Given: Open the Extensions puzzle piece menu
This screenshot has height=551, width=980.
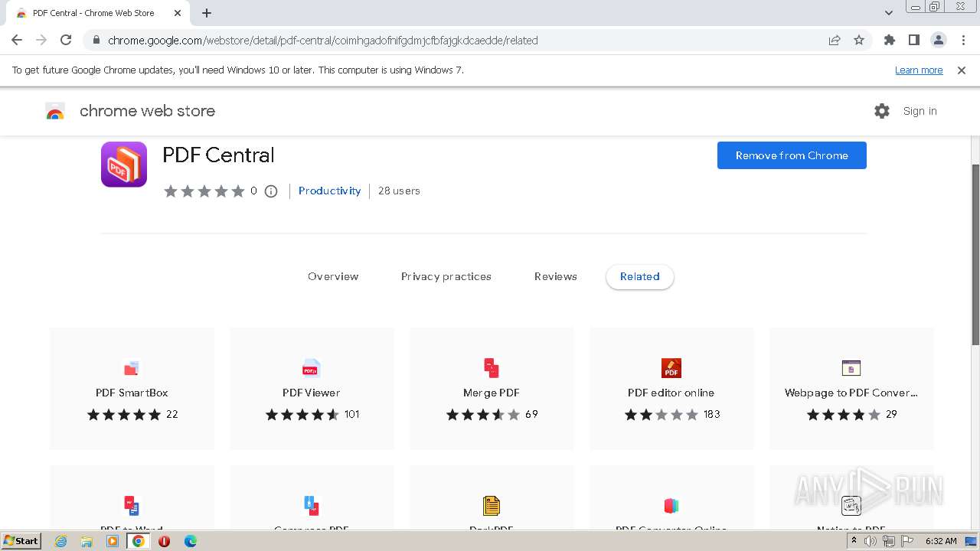Looking at the screenshot, I should coord(889,41).
